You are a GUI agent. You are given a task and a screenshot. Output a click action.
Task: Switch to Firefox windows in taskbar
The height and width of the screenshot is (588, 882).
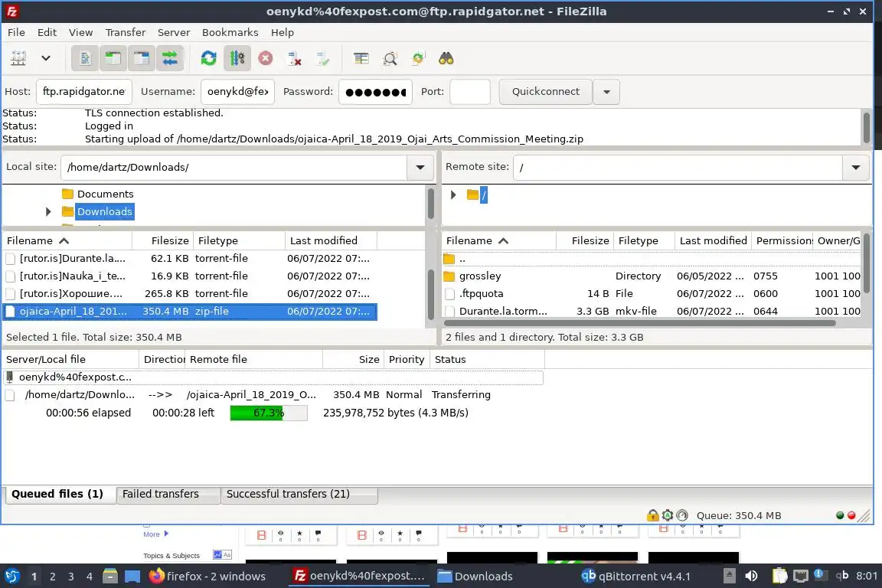[207, 577]
